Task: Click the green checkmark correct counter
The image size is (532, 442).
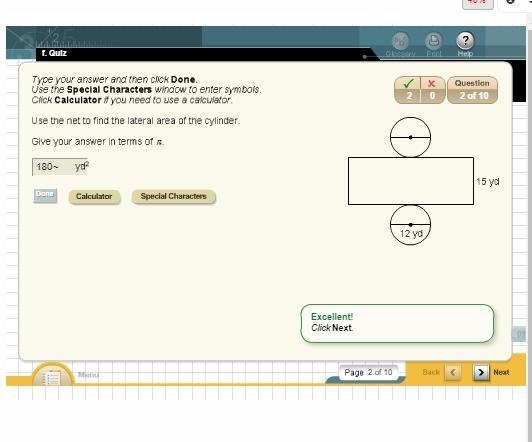Action: click(407, 90)
